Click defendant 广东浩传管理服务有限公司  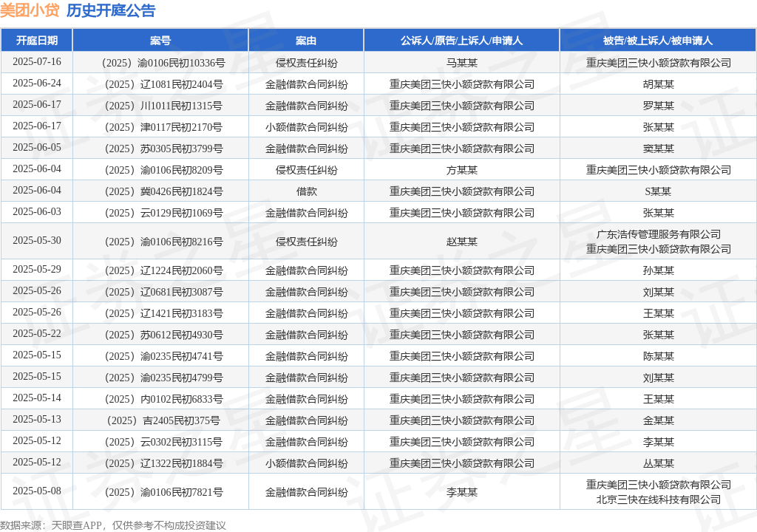(658, 234)
